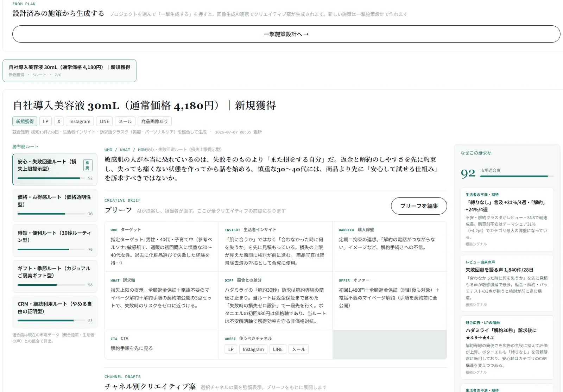Open the CRM・継続利用ルート route card
The height and width of the screenshot is (392, 563).
(x=55, y=311)
